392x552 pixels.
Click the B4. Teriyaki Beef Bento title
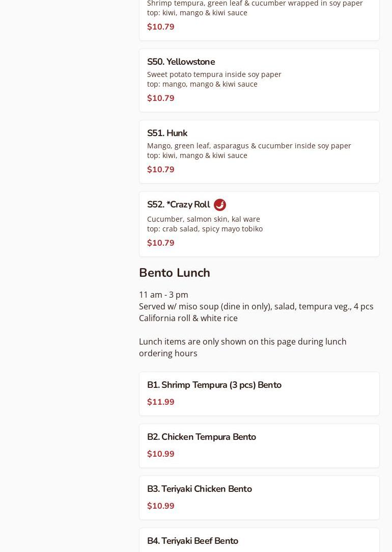click(x=192, y=541)
